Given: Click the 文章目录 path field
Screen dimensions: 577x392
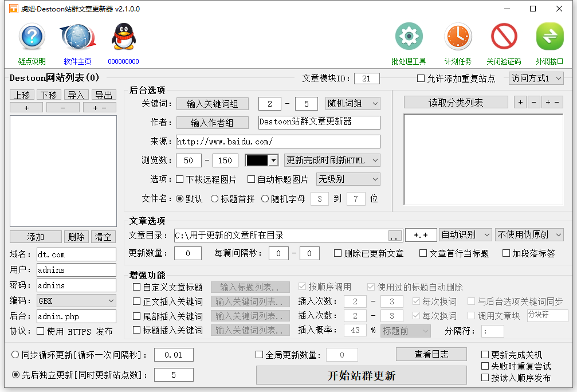Looking at the screenshot, I should coord(281,236).
